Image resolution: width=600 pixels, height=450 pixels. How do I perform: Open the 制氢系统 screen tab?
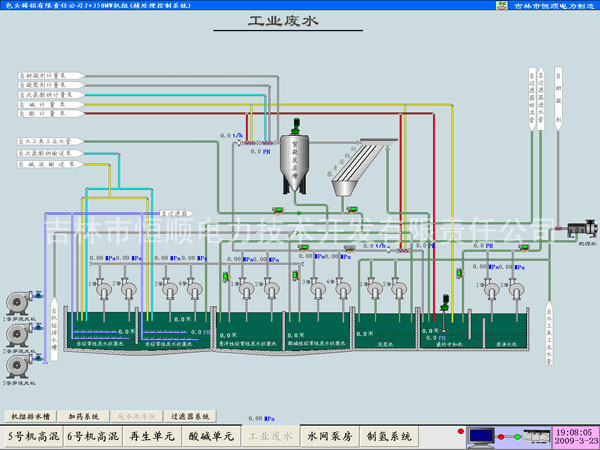point(391,437)
